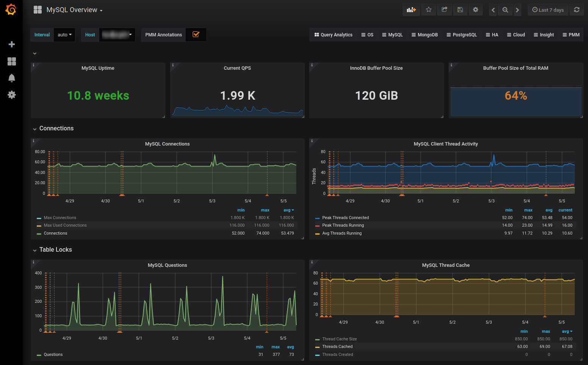Open the OS dashboards menu

click(x=367, y=34)
